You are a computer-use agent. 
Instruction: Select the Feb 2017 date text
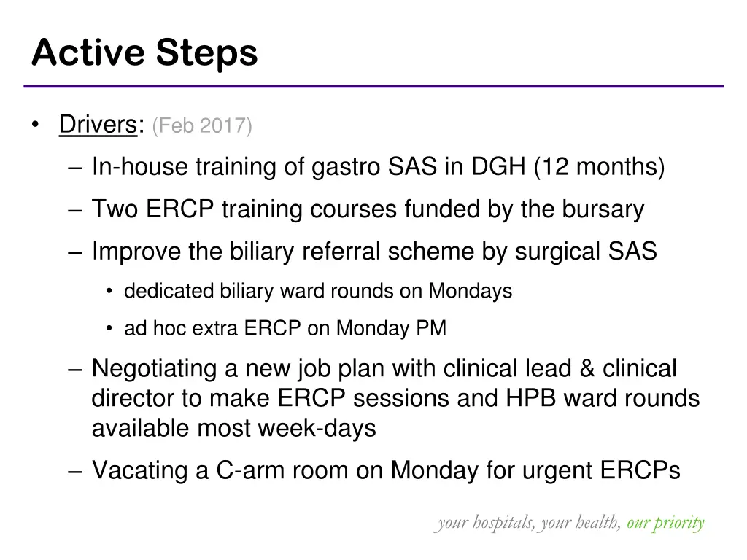coord(202,125)
